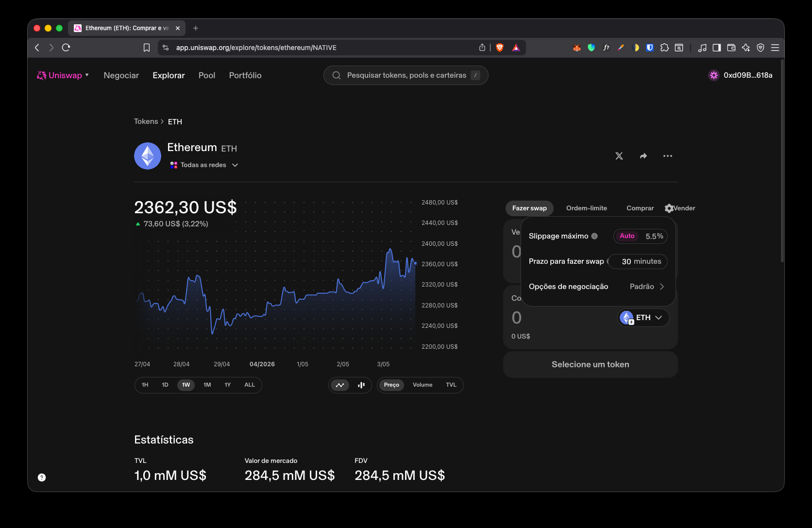Select the 1W chart timeframe
This screenshot has width=812, height=528.
(x=186, y=385)
